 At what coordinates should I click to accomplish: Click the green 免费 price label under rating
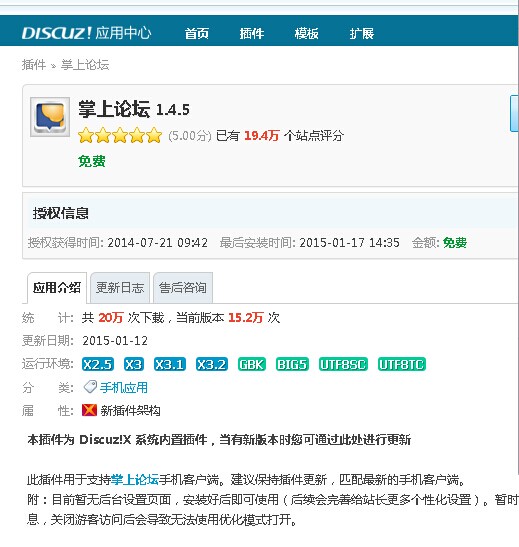click(x=92, y=161)
